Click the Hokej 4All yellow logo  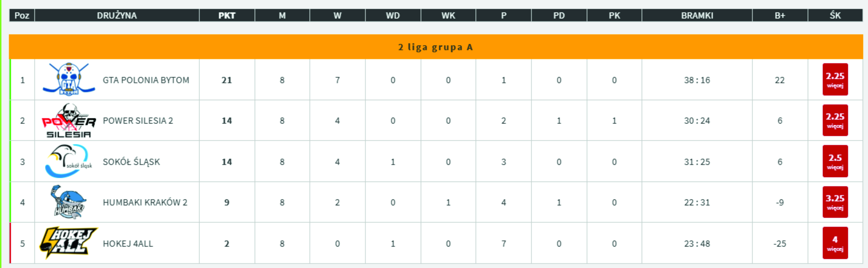[x=69, y=243]
